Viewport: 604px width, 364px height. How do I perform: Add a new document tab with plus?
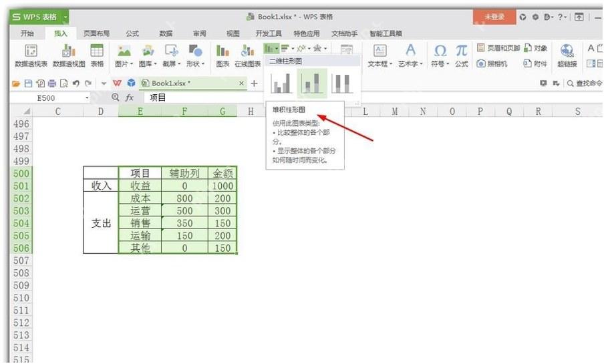coord(254,83)
